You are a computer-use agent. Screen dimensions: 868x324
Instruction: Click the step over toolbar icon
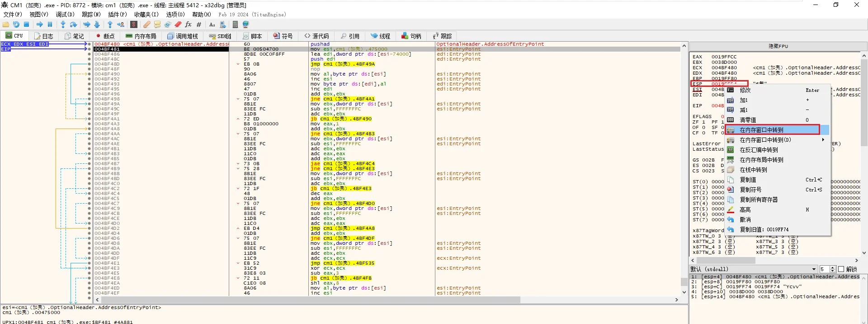click(x=74, y=24)
